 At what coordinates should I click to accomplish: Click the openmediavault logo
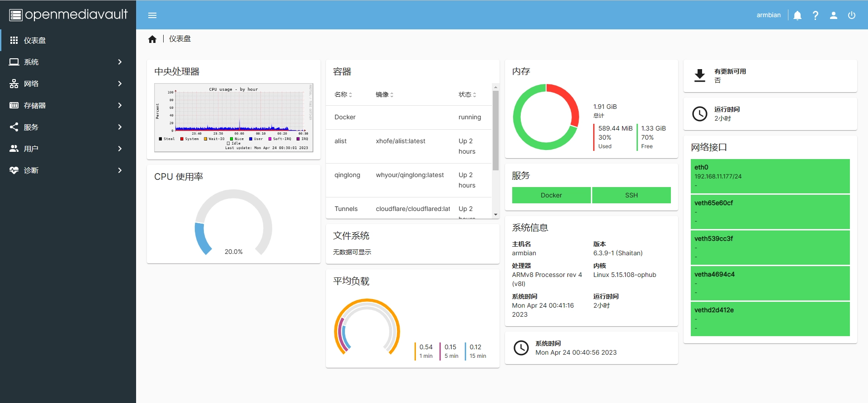tap(68, 15)
